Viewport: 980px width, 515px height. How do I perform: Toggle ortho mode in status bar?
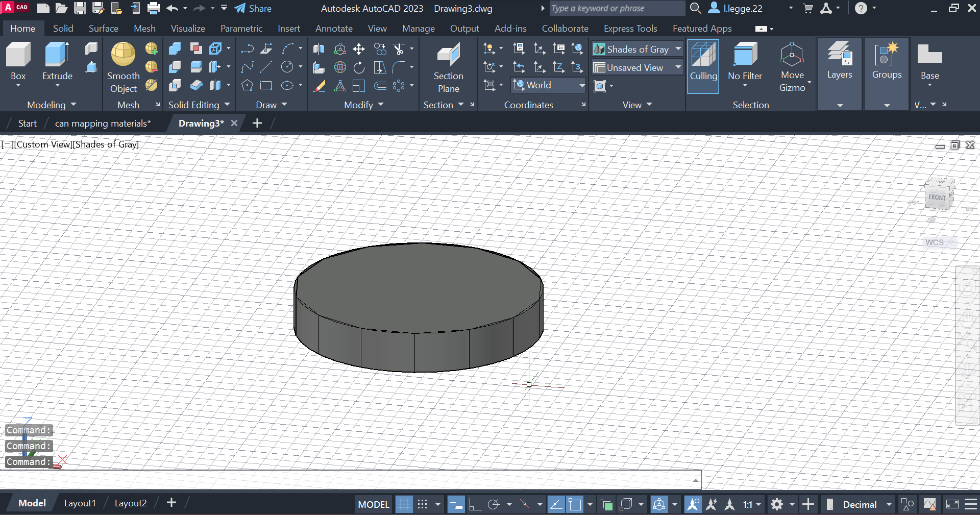click(x=475, y=504)
